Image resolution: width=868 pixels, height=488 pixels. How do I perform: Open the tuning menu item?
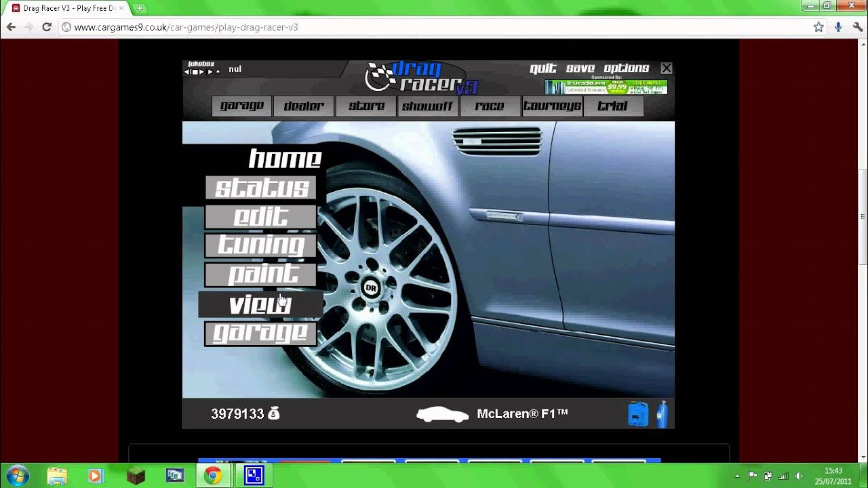tap(261, 245)
